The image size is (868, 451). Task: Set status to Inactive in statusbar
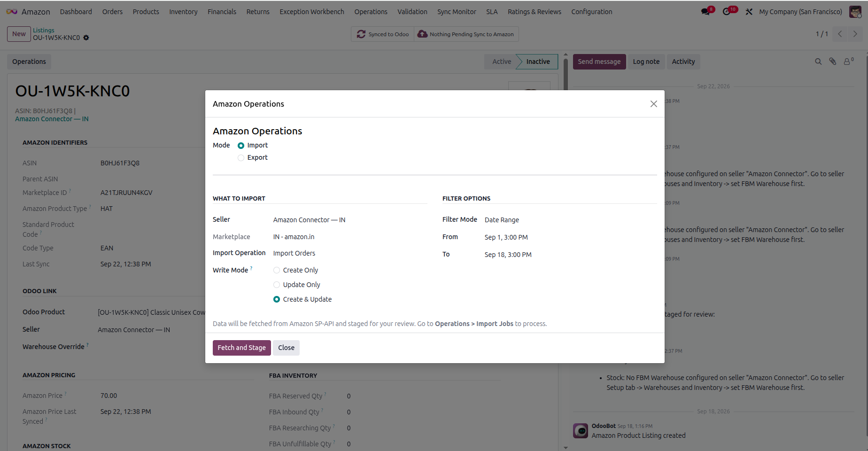click(x=538, y=62)
